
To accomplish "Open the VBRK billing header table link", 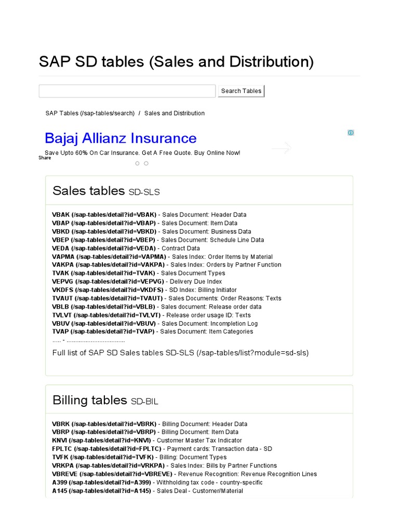I will [x=104, y=424].
